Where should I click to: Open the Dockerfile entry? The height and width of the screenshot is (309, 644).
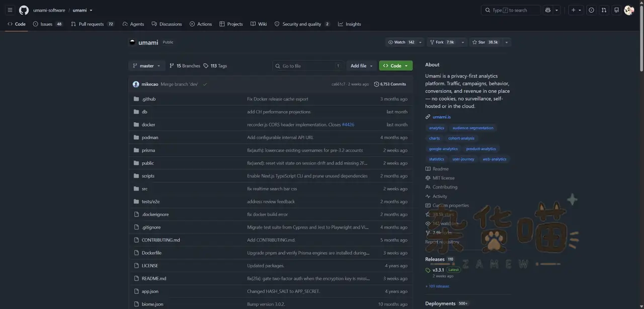pos(151,253)
